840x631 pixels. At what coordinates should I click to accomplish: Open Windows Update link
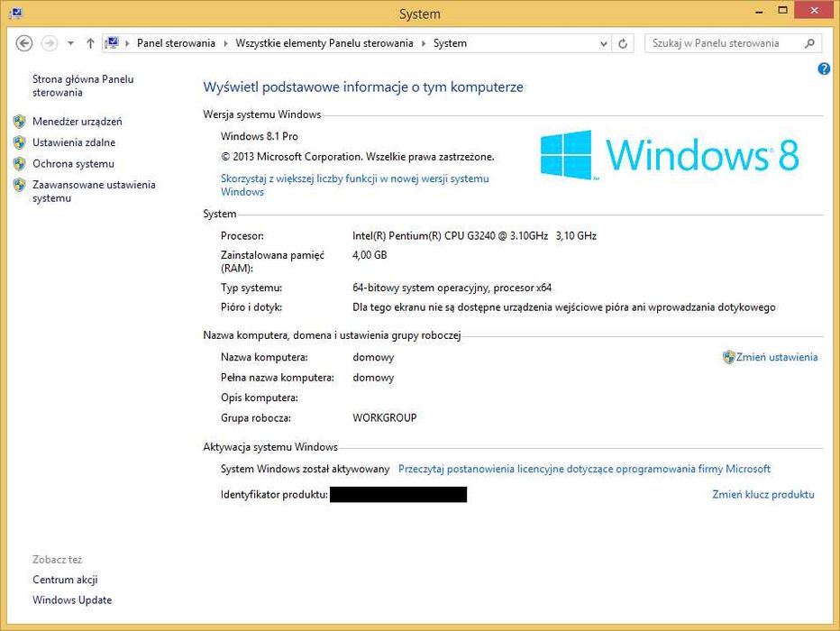click(x=72, y=600)
